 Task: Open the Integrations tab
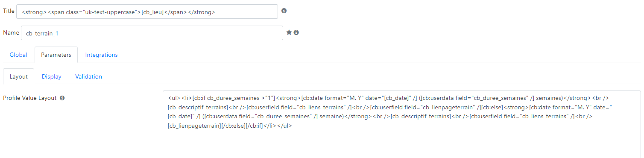coord(102,55)
